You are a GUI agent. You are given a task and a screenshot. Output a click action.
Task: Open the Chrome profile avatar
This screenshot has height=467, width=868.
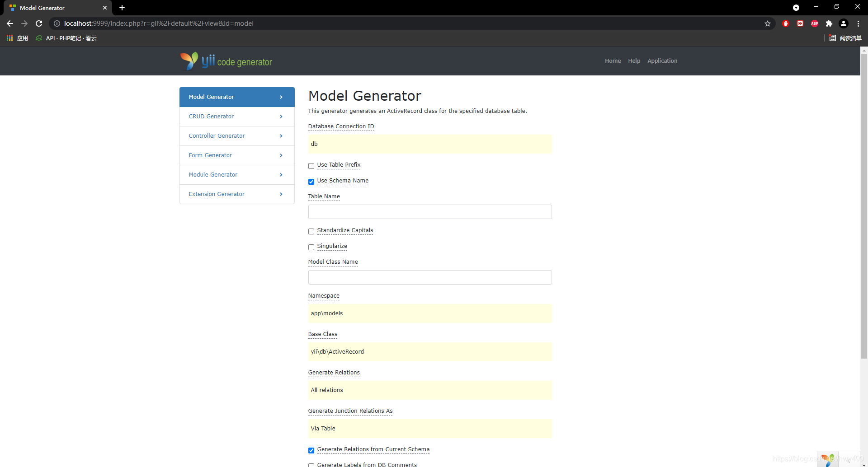click(x=844, y=23)
